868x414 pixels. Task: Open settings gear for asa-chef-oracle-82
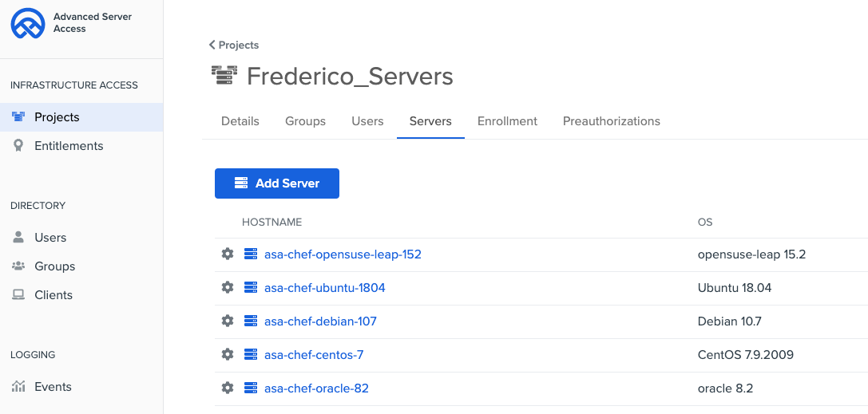coord(228,388)
